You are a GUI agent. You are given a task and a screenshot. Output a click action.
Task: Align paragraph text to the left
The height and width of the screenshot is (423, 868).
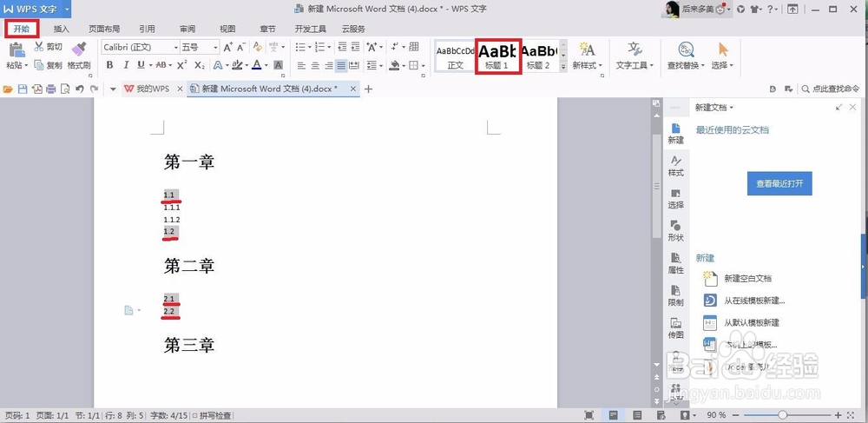click(x=302, y=65)
